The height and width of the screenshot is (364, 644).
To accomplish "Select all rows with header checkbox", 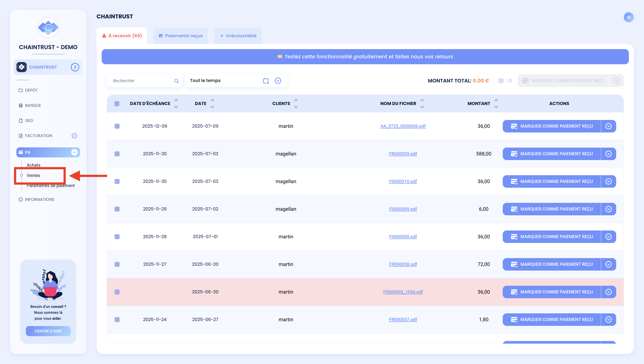I will point(117,103).
